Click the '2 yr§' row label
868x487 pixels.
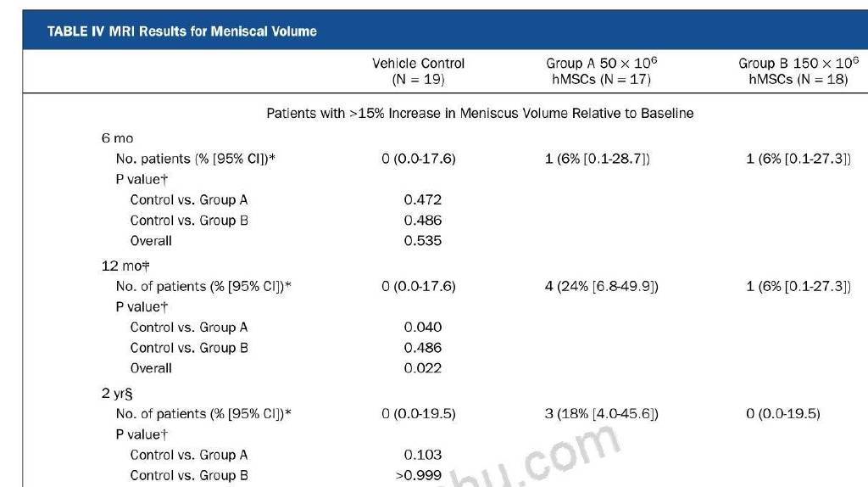click(x=117, y=394)
